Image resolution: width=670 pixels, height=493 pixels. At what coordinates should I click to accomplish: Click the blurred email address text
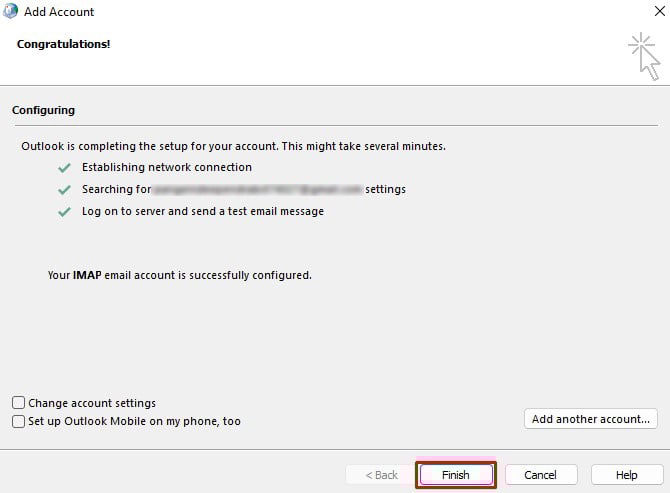pyautogui.click(x=258, y=189)
